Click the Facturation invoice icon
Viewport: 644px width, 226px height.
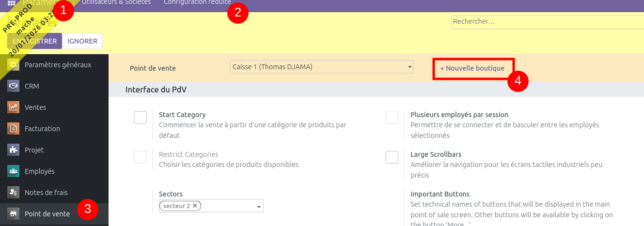[14, 129]
